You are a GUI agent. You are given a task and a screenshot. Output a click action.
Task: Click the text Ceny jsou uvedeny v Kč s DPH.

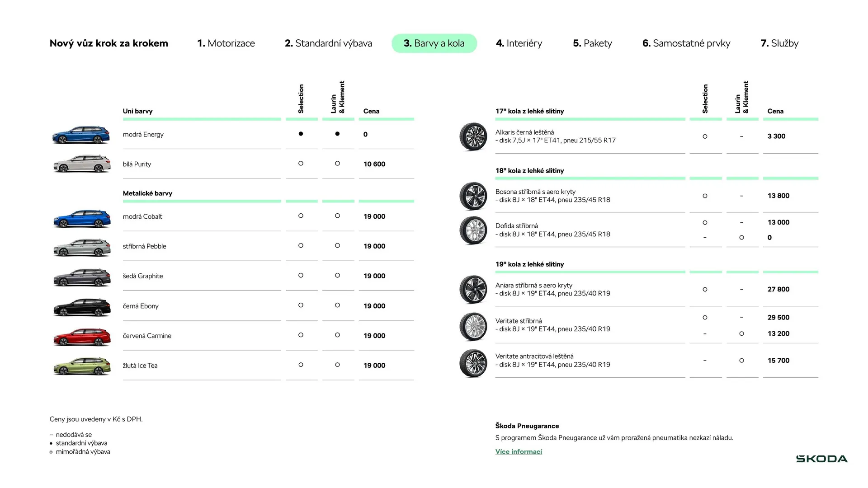96,419
